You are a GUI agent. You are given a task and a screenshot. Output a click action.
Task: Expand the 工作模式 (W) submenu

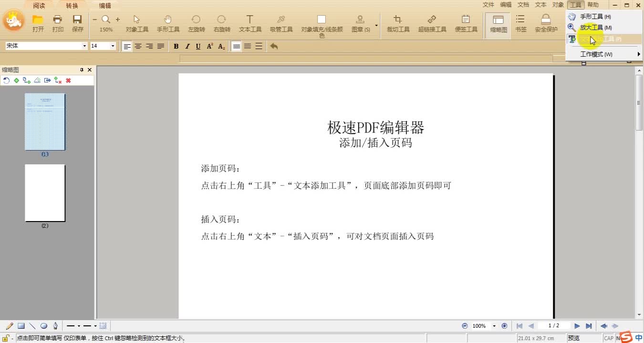click(x=603, y=54)
